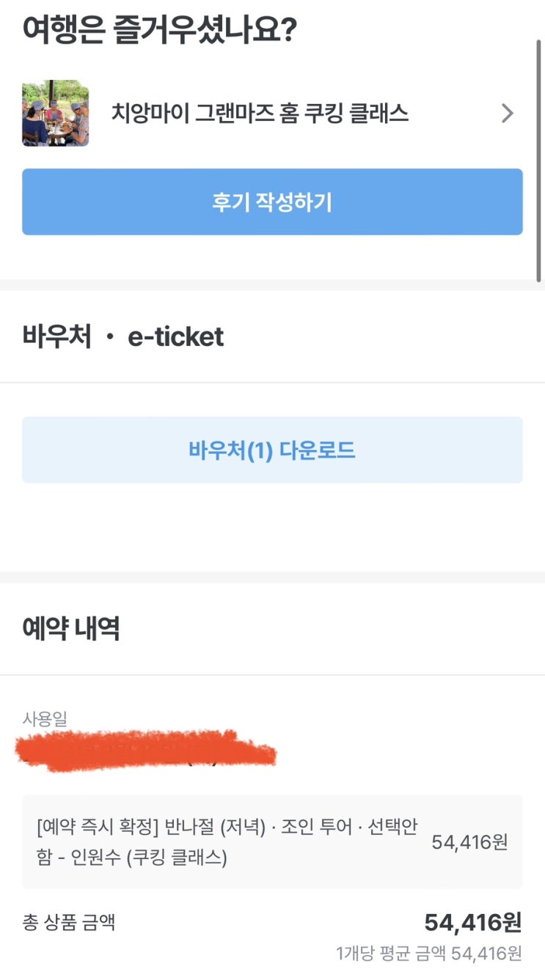Open the cooking class product thumbnail
Viewport: 545px width, 980px height.
pyautogui.click(x=55, y=113)
